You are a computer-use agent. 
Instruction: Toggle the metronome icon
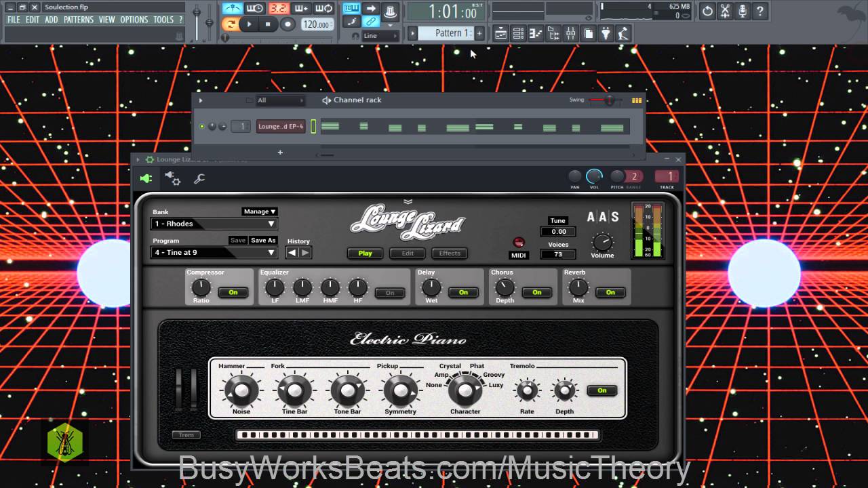(x=232, y=9)
